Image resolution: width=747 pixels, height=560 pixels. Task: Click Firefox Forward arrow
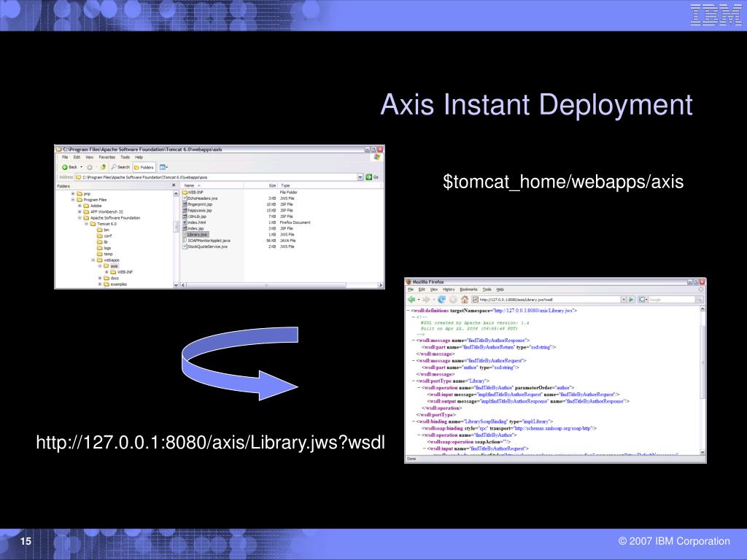[426, 300]
